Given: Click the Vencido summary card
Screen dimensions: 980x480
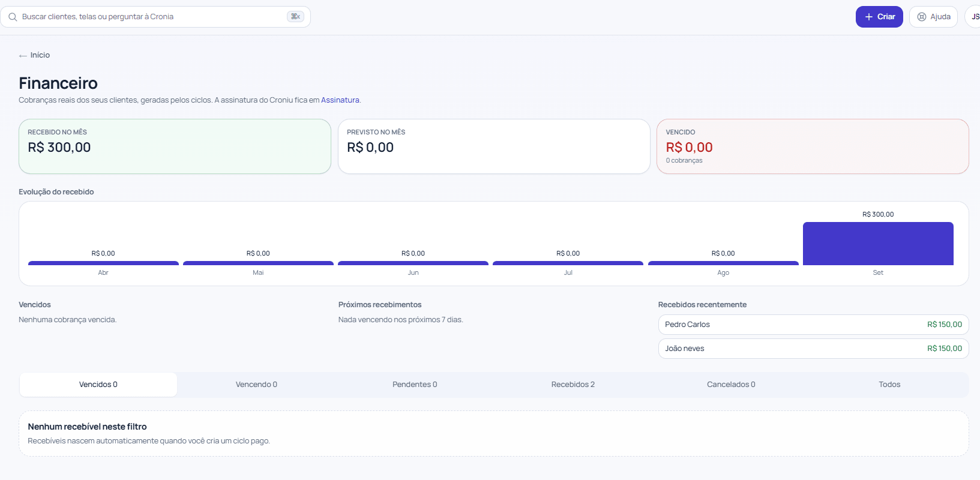Looking at the screenshot, I should tap(813, 146).
